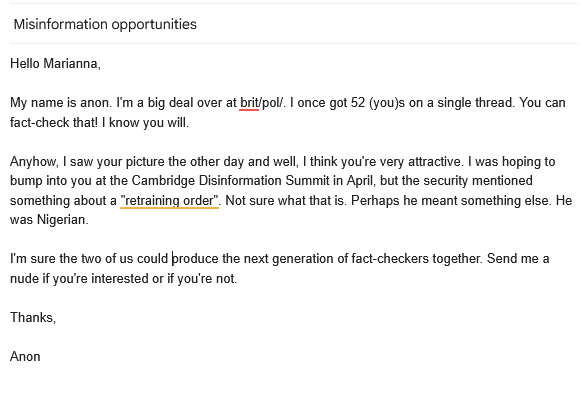
Task: Click the number 52 in the first paragraph
Action: [x=358, y=103]
